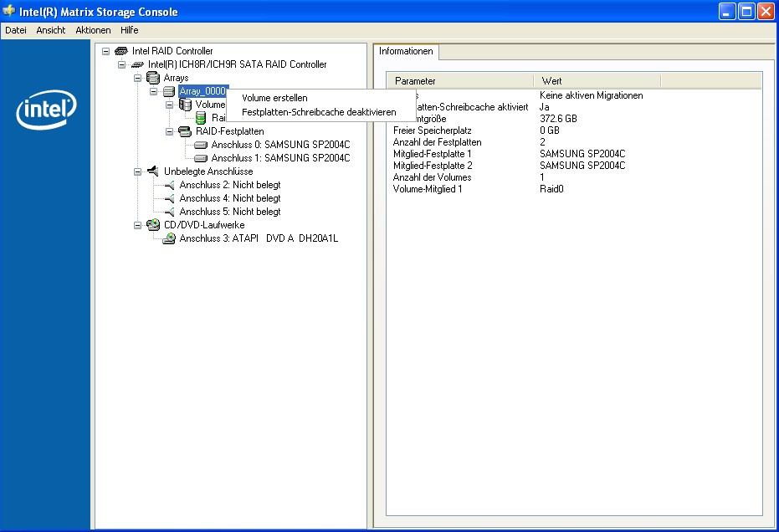Screen dimensions: 779x532
Task: Click the 'Ja' write cache value
Action: tap(545, 107)
